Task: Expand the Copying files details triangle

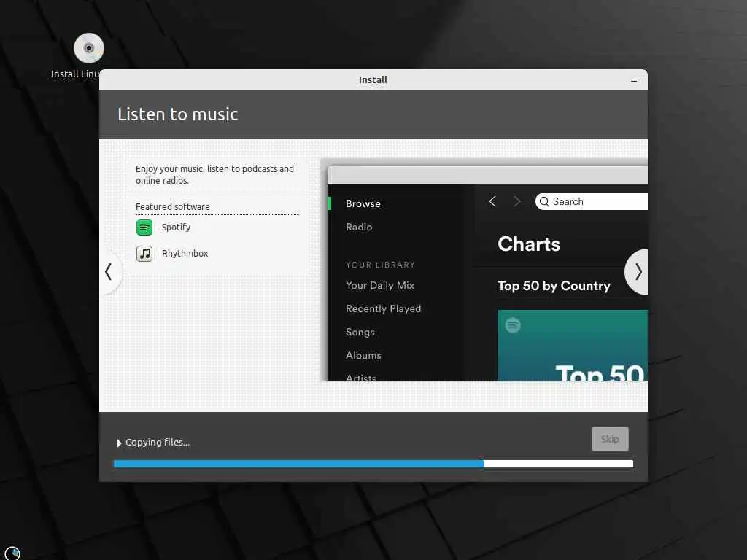Action: click(119, 443)
